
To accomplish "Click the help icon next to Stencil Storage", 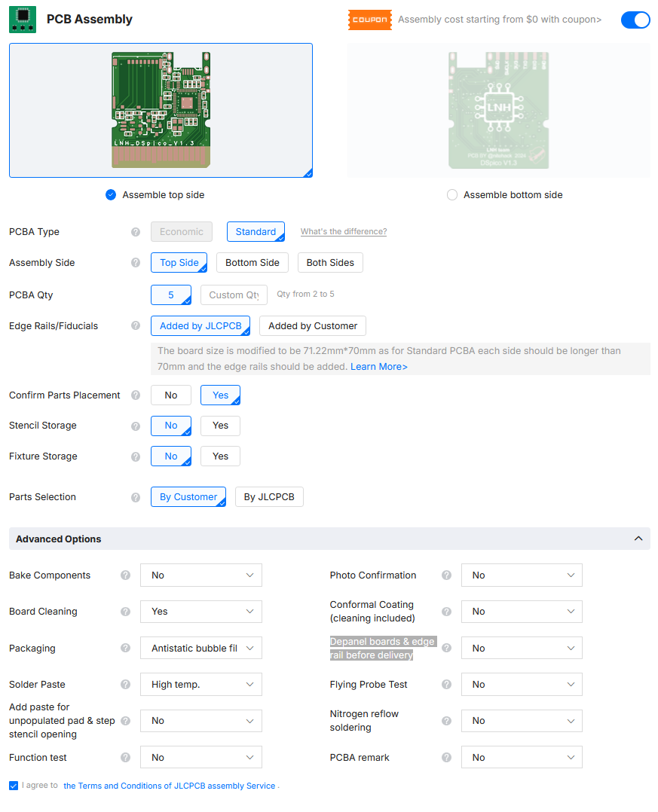I will (x=136, y=426).
